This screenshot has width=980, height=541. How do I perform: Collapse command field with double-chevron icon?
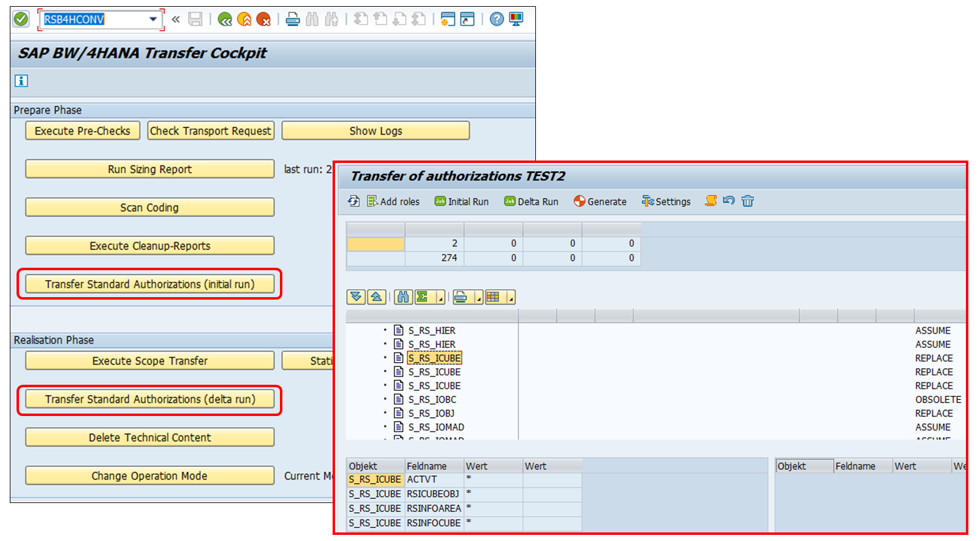[176, 19]
